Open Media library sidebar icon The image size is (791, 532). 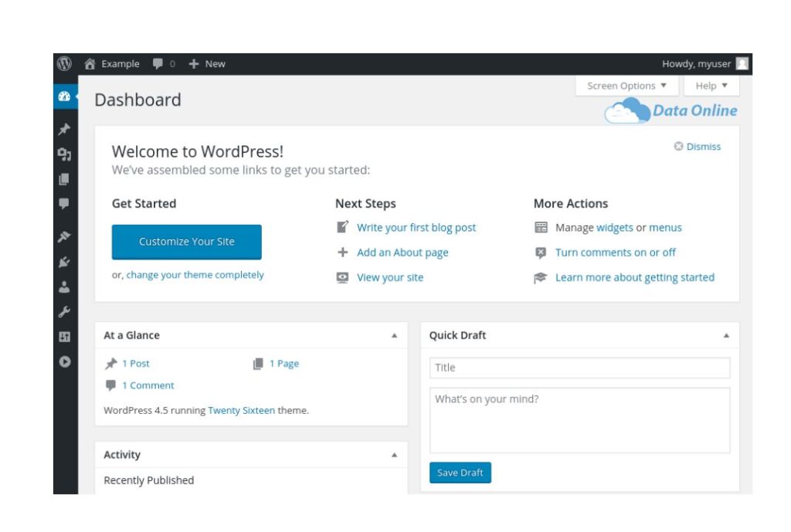click(x=65, y=154)
